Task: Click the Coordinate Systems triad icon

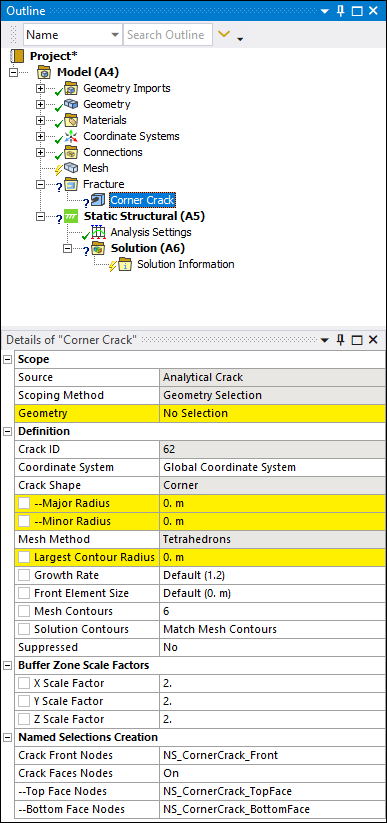Action: click(71, 136)
